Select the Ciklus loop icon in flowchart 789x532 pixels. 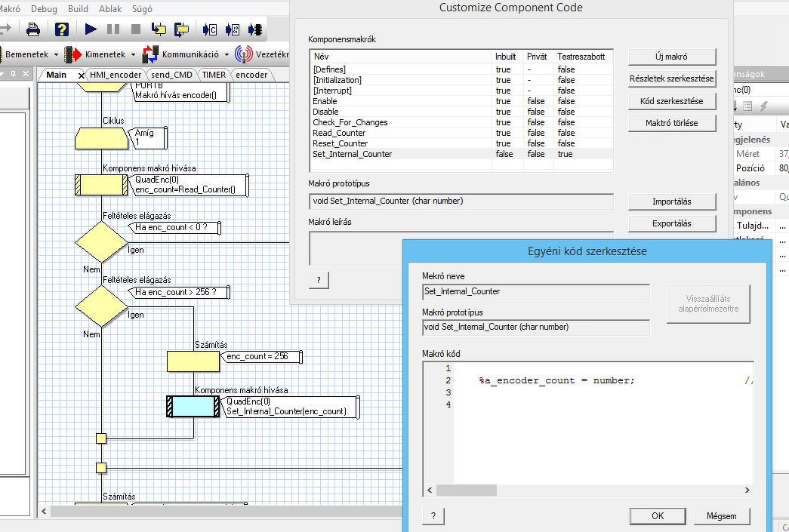[x=102, y=138]
